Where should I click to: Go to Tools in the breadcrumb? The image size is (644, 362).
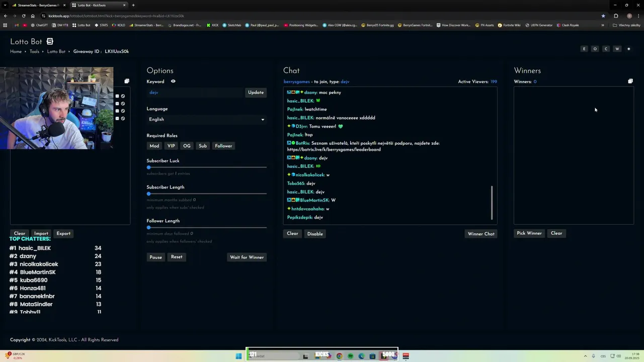[34, 51]
